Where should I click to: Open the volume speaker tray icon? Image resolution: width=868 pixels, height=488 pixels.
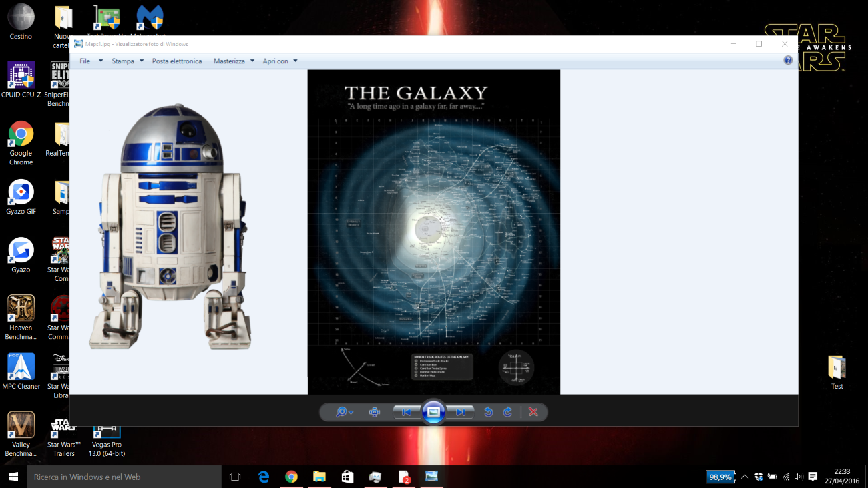pyautogui.click(x=799, y=477)
